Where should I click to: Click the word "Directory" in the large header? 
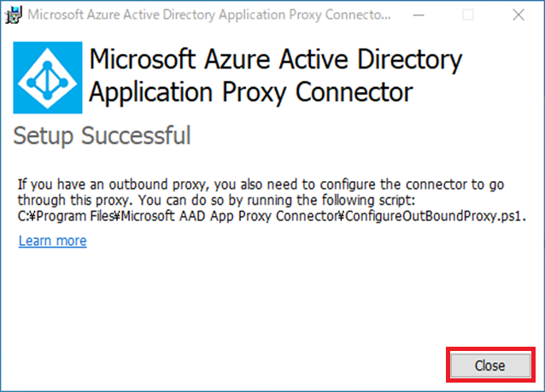click(410, 61)
